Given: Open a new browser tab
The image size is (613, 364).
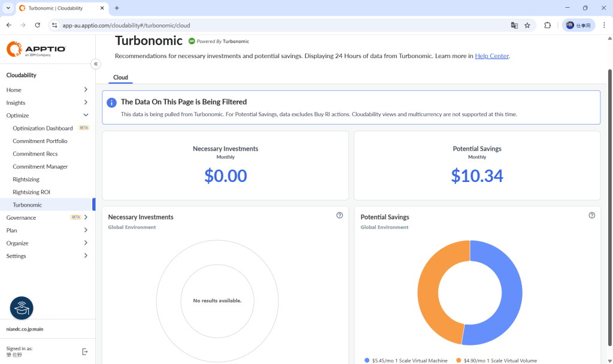Looking at the screenshot, I should [x=117, y=8].
